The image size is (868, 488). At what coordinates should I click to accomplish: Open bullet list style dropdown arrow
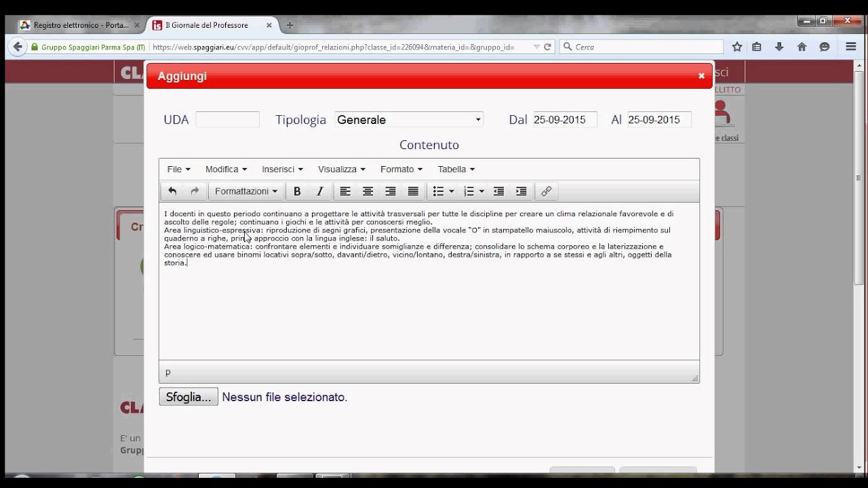[452, 191]
